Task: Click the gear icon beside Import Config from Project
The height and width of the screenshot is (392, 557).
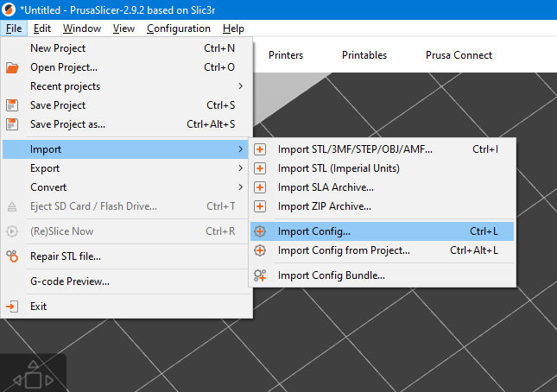Action: [260, 250]
